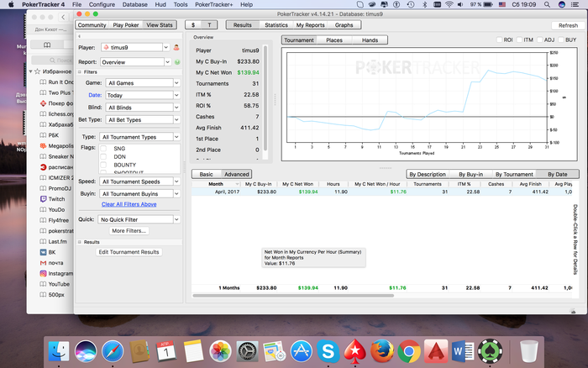Screen dimensions: 588x368
Task: Open the Notes app in the dock
Action: (193, 351)
